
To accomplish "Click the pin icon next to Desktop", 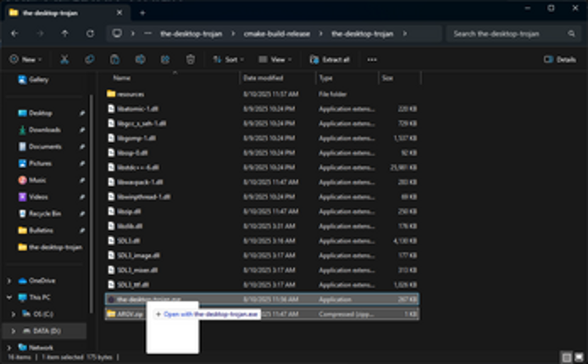I will point(81,113).
